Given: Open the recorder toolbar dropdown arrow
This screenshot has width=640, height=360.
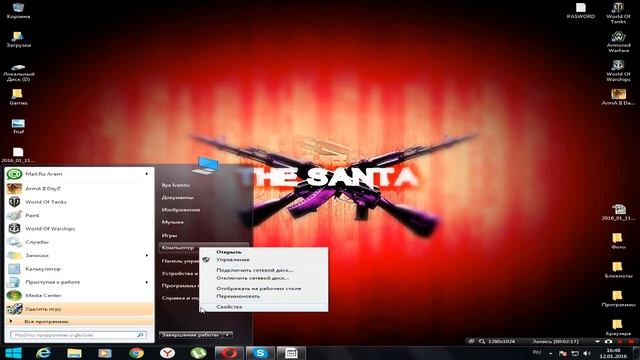Looking at the screenshot, I should (598, 341).
